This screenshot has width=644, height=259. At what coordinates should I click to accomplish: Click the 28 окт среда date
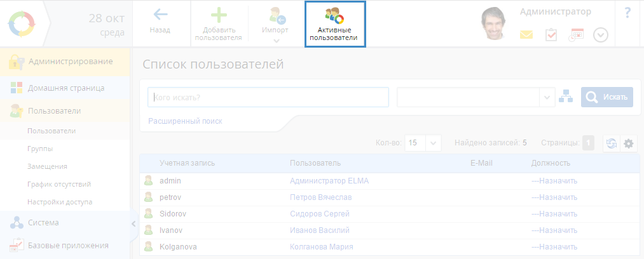(x=107, y=25)
